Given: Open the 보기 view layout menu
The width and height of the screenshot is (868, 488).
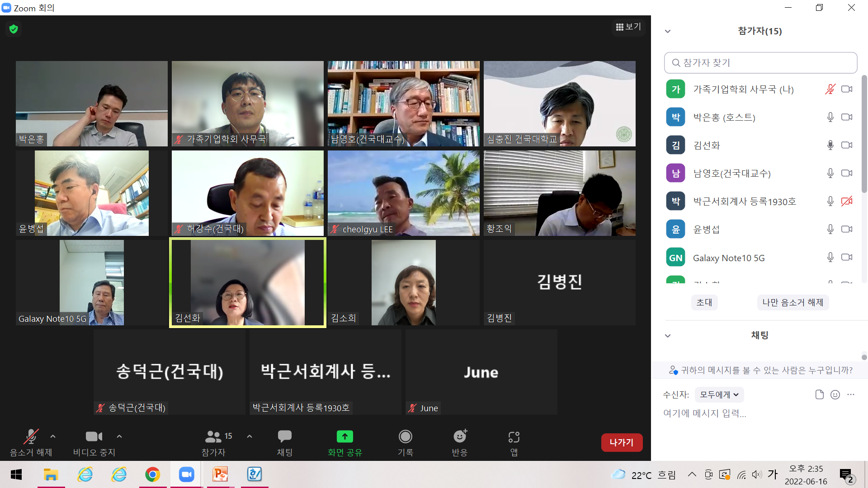Looking at the screenshot, I should pyautogui.click(x=628, y=27).
